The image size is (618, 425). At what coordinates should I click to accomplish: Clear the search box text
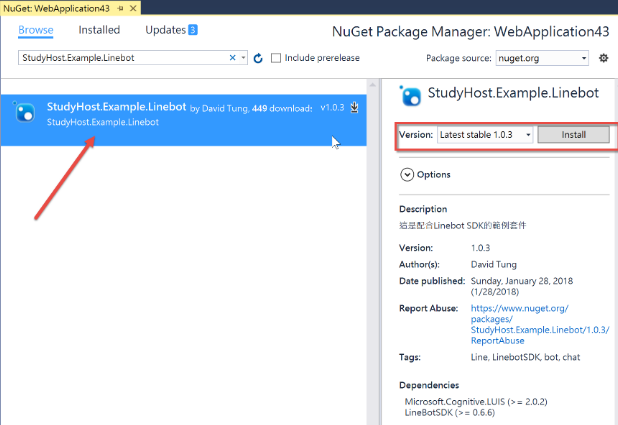(233, 58)
